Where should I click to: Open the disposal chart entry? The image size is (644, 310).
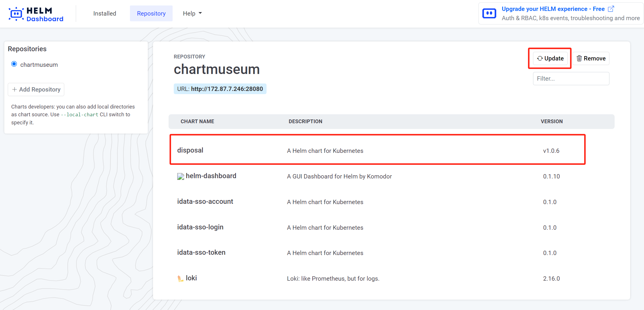pos(190,150)
